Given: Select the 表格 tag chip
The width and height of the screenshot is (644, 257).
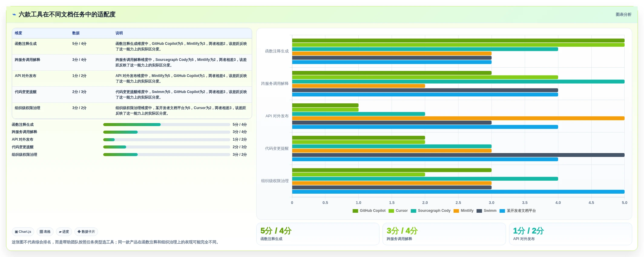Looking at the screenshot, I should coord(45,232).
